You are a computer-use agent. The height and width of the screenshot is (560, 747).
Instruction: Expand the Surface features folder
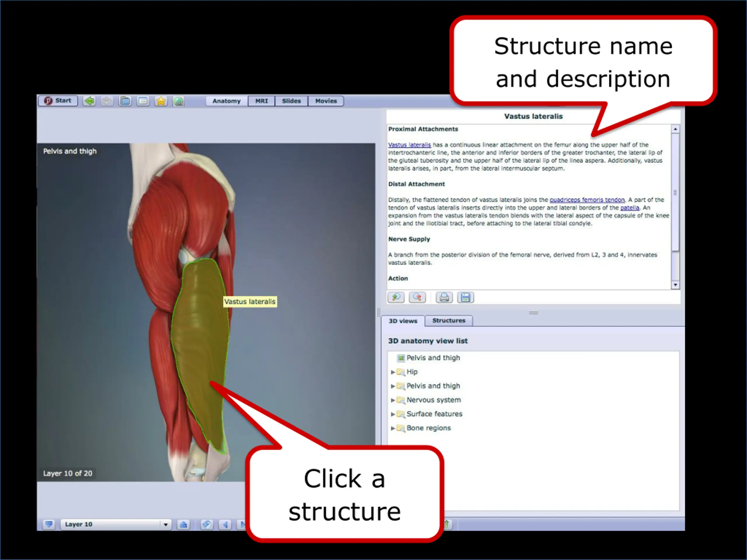pyautogui.click(x=393, y=414)
